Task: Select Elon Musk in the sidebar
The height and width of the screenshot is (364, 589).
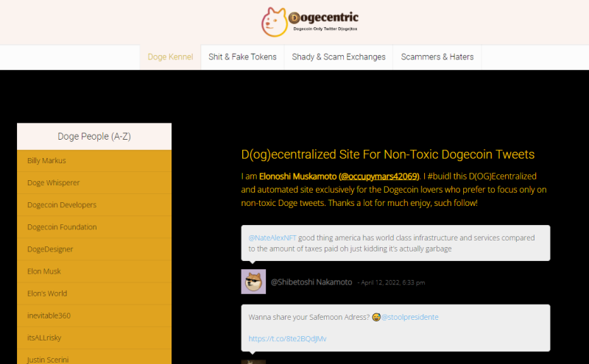Action: point(94,271)
